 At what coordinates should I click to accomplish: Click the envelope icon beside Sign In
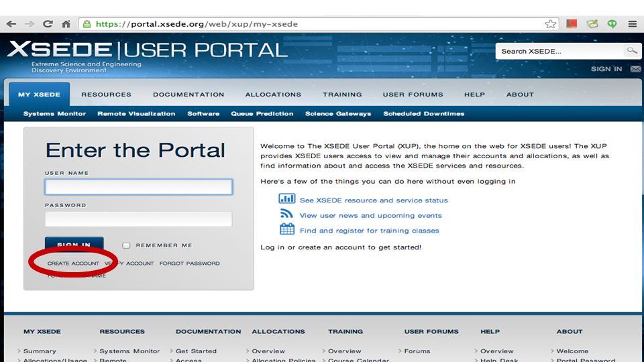636,69
